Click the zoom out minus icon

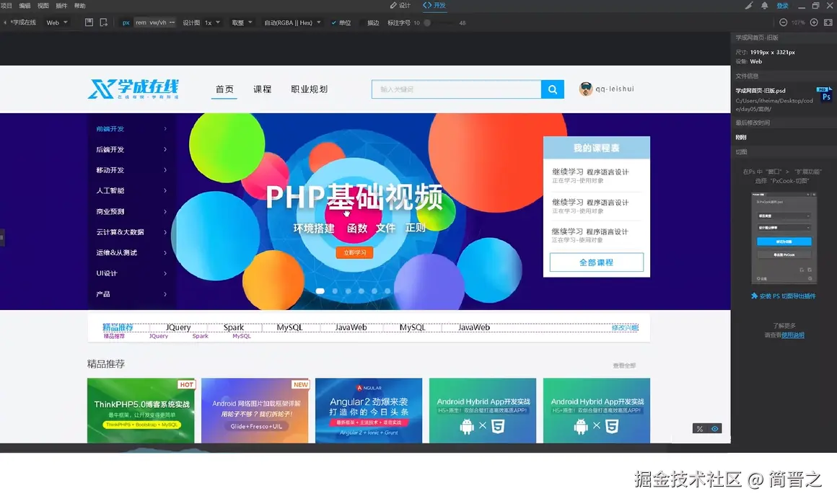pyautogui.click(x=783, y=22)
